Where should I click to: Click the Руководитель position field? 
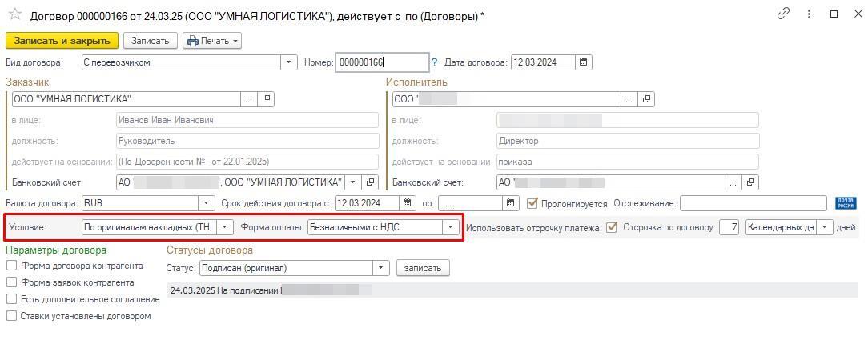point(247,141)
